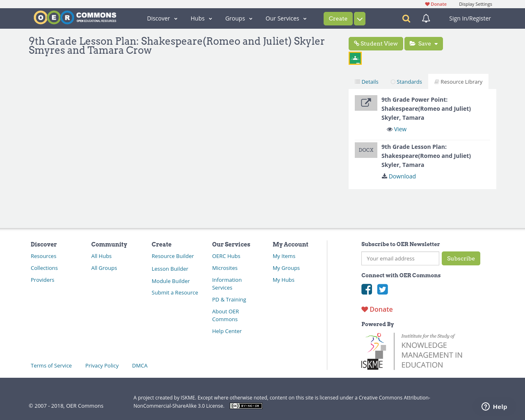Expand the Save dropdown
Image resolution: width=525 pixels, height=420 pixels.
[424, 43]
